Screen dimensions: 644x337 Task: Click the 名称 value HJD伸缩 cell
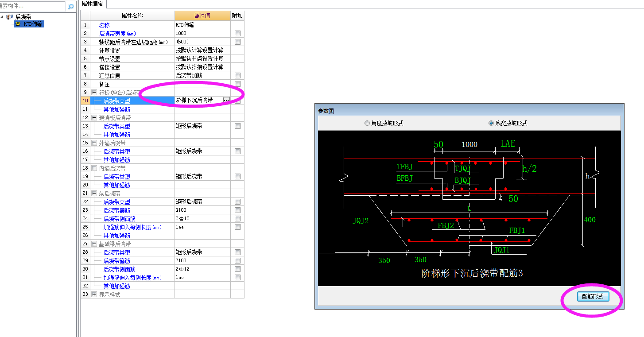point(202,25)
